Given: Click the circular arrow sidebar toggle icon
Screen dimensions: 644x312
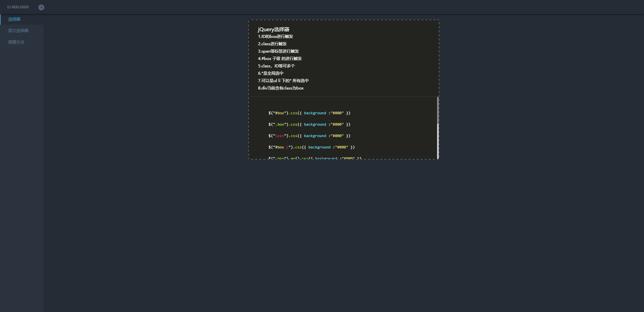Looking at the screenshot, I should 41,7.
